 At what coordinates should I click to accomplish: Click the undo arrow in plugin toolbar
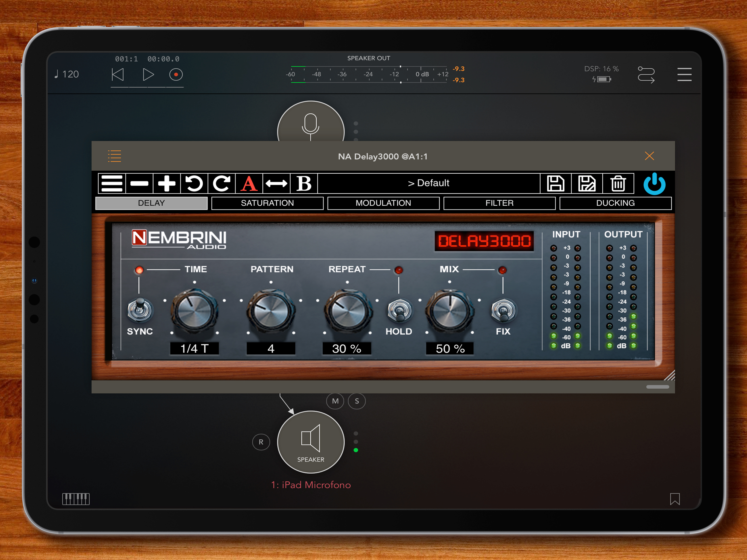194,183
